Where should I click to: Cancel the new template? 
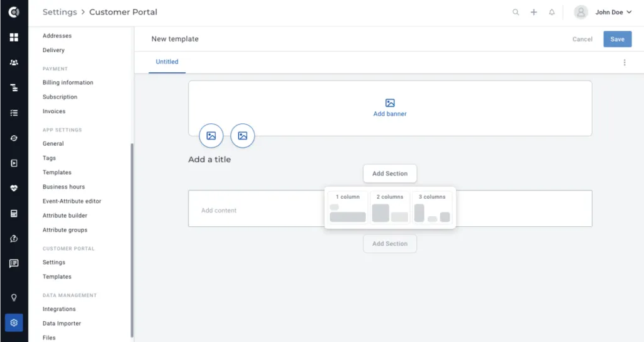pos(582,39)
